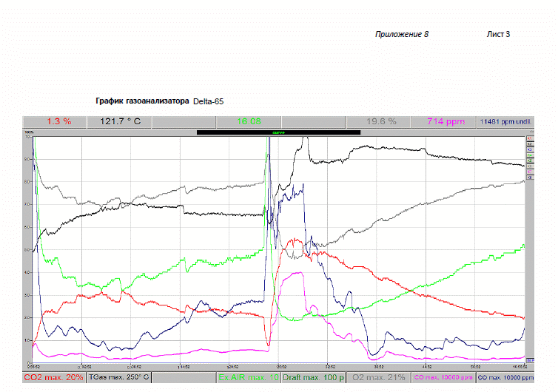Click the K4 green channel button
The image size is (558, 392).
[x=529, y=155]
